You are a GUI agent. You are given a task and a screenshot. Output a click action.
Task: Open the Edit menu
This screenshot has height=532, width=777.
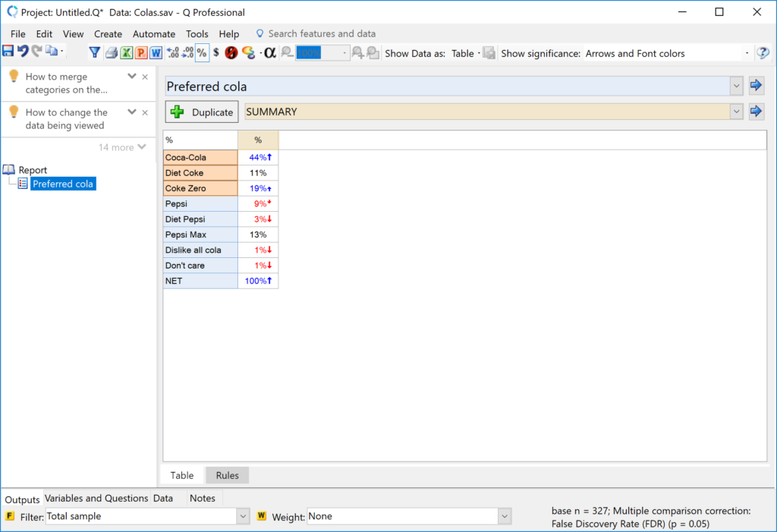click(x=44, y=33)
